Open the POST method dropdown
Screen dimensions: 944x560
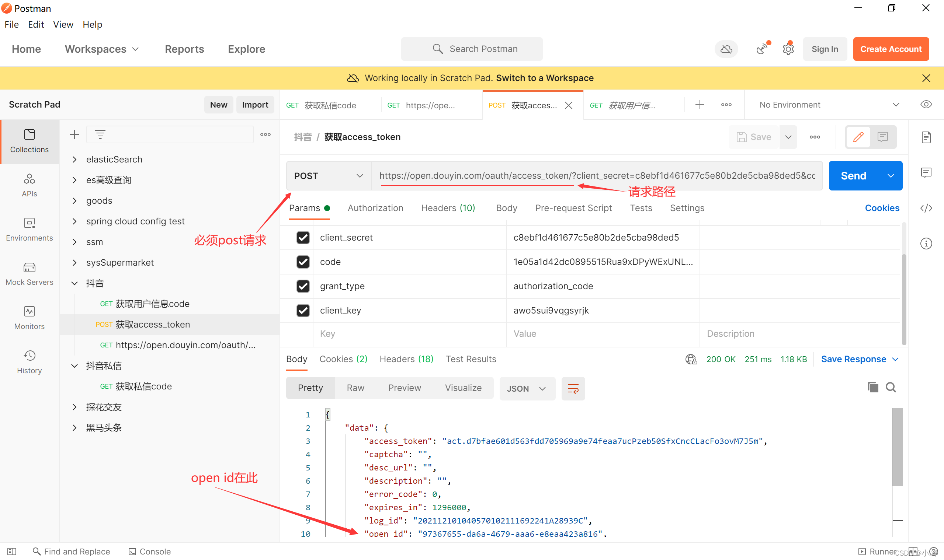pos(328,176)
